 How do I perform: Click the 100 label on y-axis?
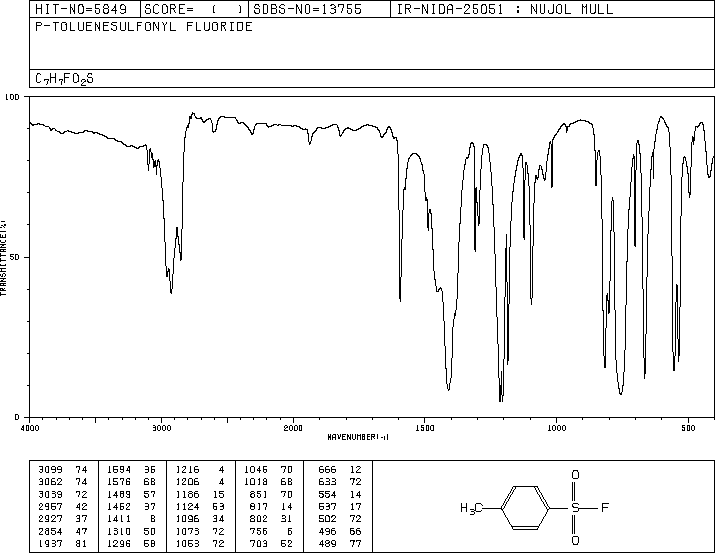pyautogui.click(x=12, y=97)
